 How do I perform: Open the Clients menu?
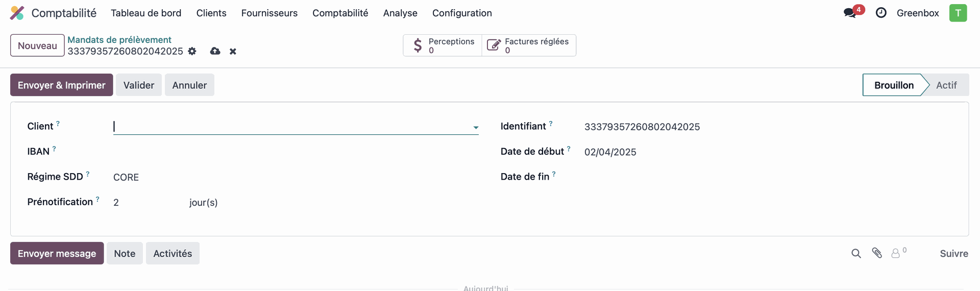pos(211,13)
